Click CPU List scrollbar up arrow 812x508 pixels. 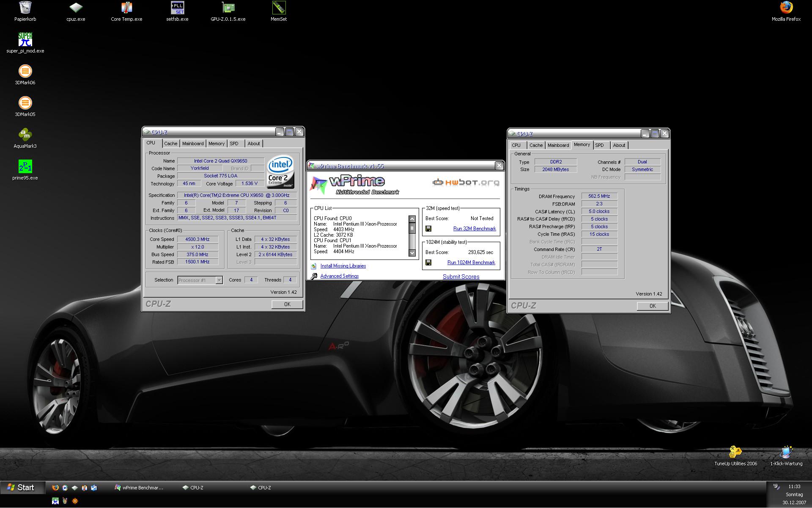point(412,219)
